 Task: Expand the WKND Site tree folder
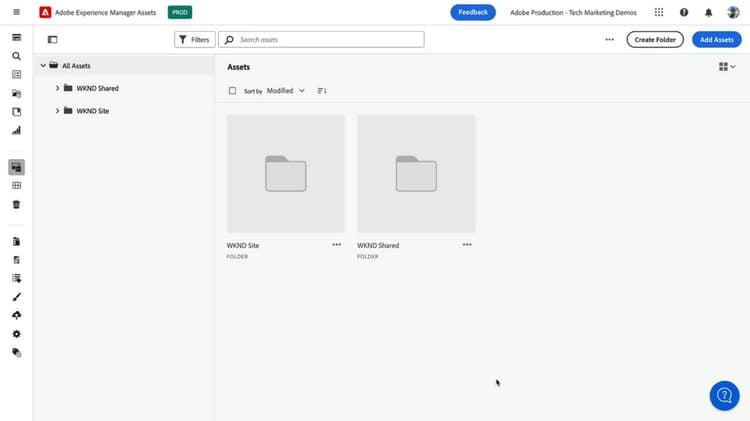pyautogui.click(x=57, y=111)
